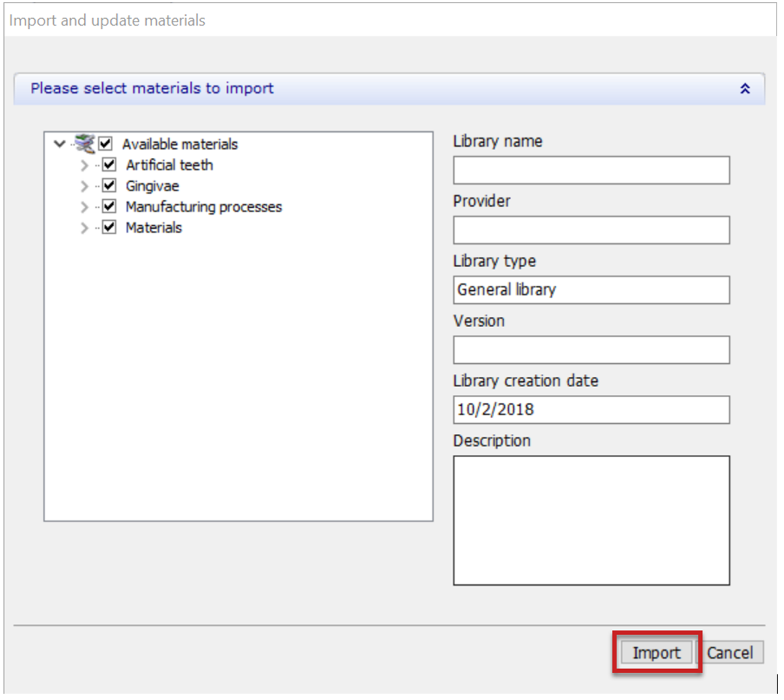Select the 'Artificial teeth' tree label
This screenshot has height=700, width=784.
coord(170,165)
